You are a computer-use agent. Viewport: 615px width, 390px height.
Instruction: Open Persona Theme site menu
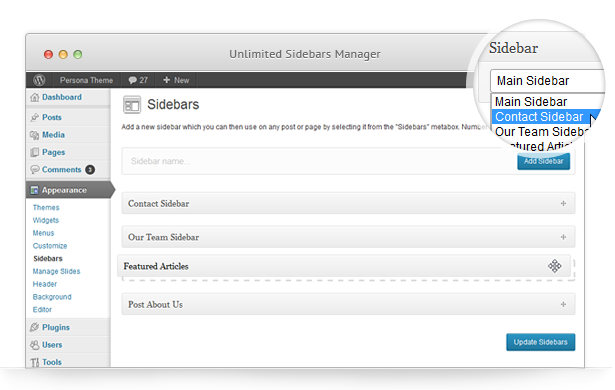86,80
